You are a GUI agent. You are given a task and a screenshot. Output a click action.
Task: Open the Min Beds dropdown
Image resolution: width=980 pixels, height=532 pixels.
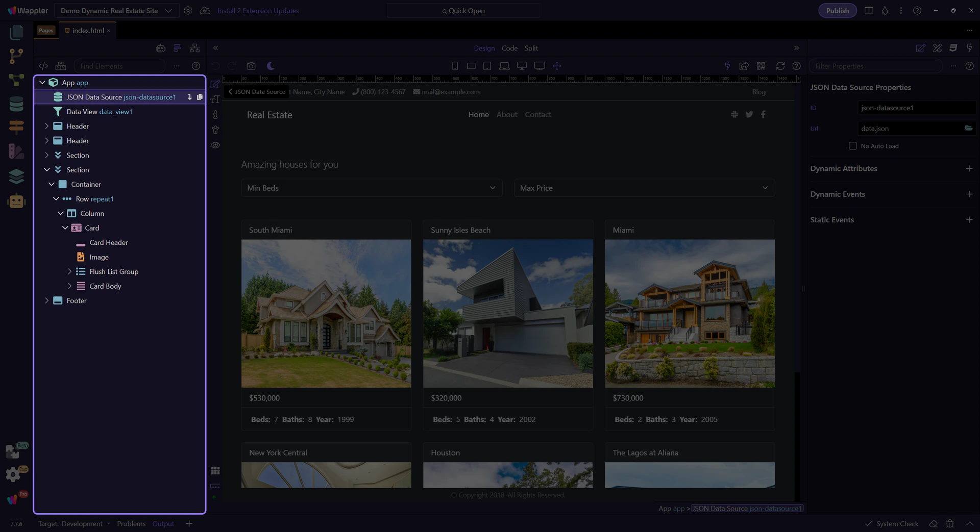click(x=371, y=188)
